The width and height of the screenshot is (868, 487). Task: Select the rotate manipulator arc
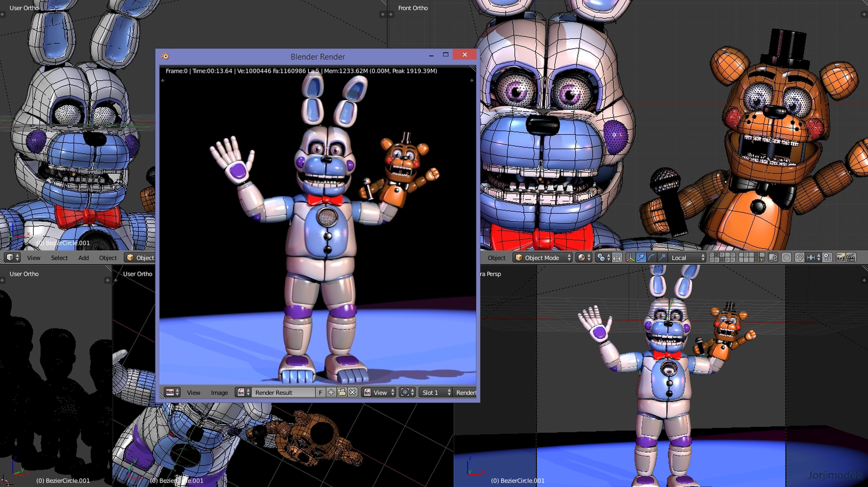(652, 258)
